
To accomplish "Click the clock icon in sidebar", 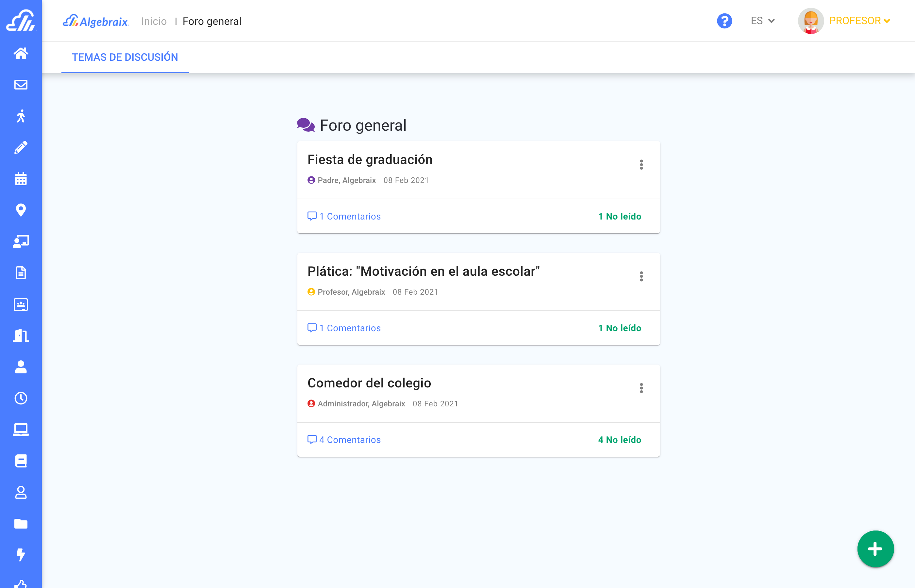I will pyautogui.click(x=21, y=398).
